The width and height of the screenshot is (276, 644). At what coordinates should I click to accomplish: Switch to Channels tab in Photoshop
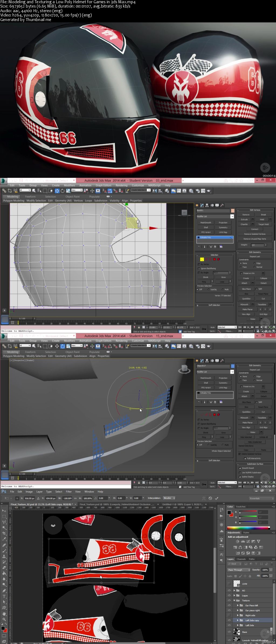[241, 559]
